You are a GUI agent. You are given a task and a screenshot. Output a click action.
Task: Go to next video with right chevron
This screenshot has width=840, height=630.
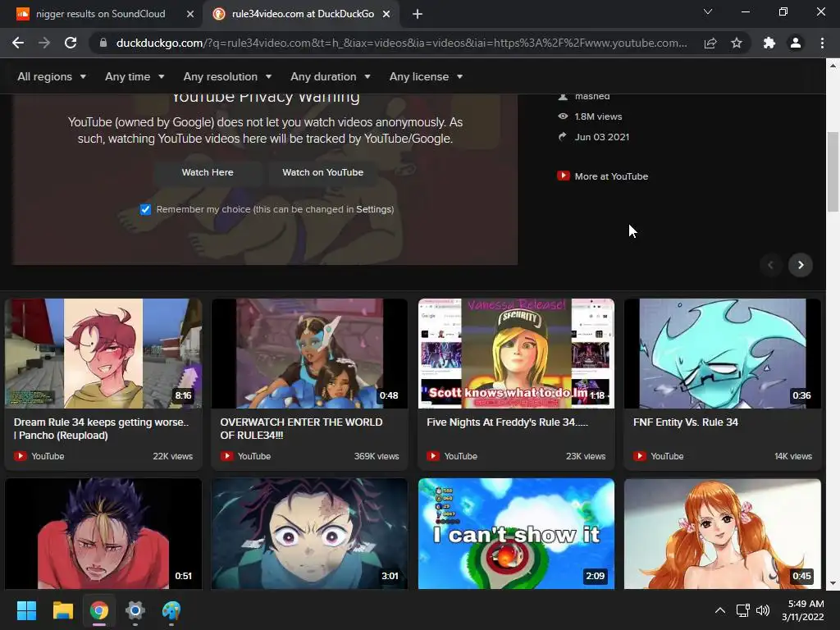(801, 265)
